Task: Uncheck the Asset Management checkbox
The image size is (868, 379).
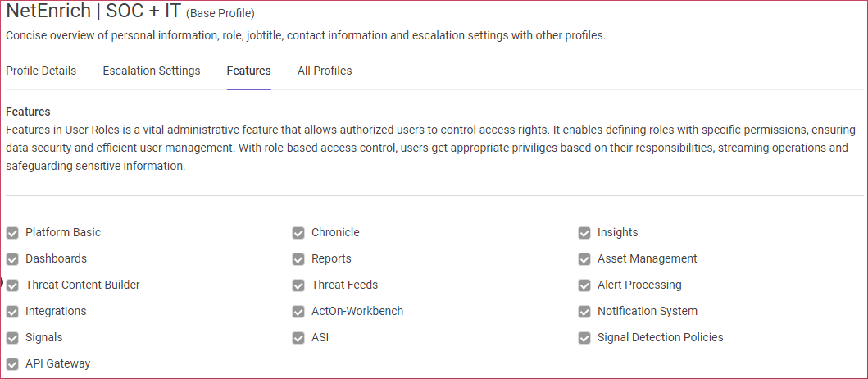Action: point(584,258)
